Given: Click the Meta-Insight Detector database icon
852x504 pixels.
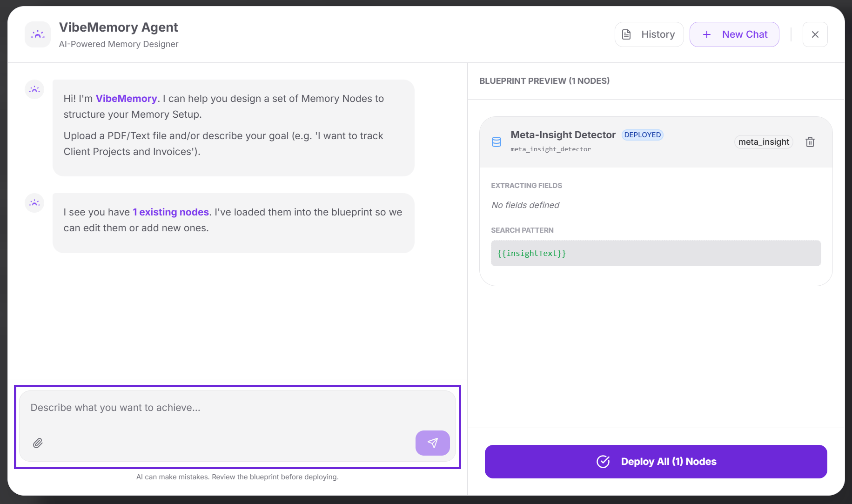Looking at the screenshot, I should pos(496,142).
